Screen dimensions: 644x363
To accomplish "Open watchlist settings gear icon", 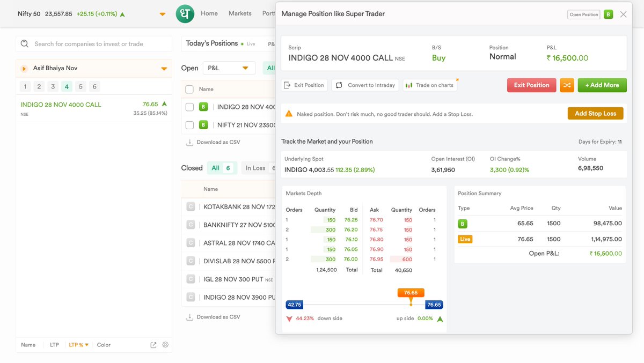I will click(x=165, y=345).
